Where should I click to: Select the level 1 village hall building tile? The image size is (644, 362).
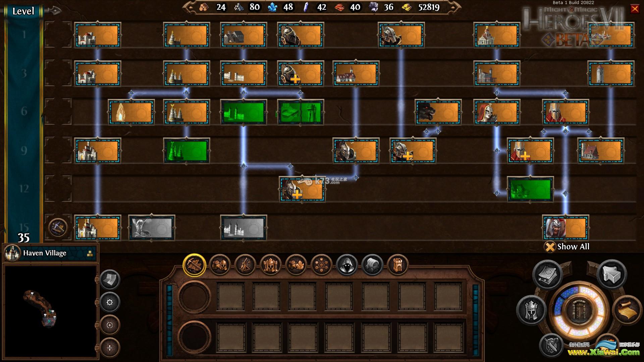[98, 35]
